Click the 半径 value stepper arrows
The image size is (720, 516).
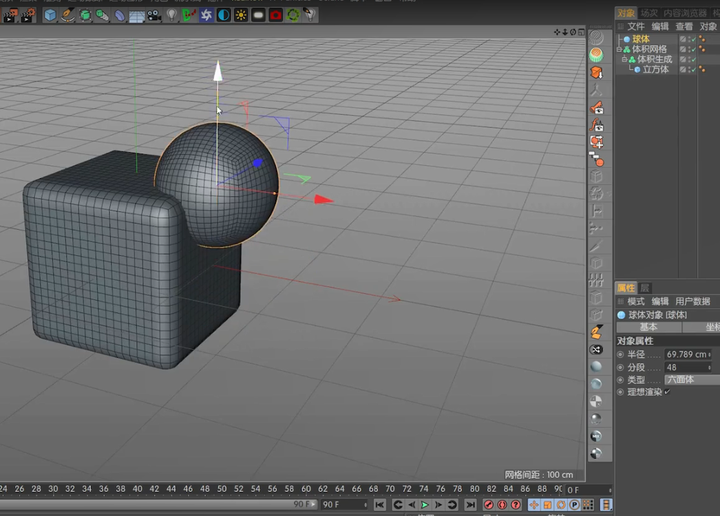(709, 354)
